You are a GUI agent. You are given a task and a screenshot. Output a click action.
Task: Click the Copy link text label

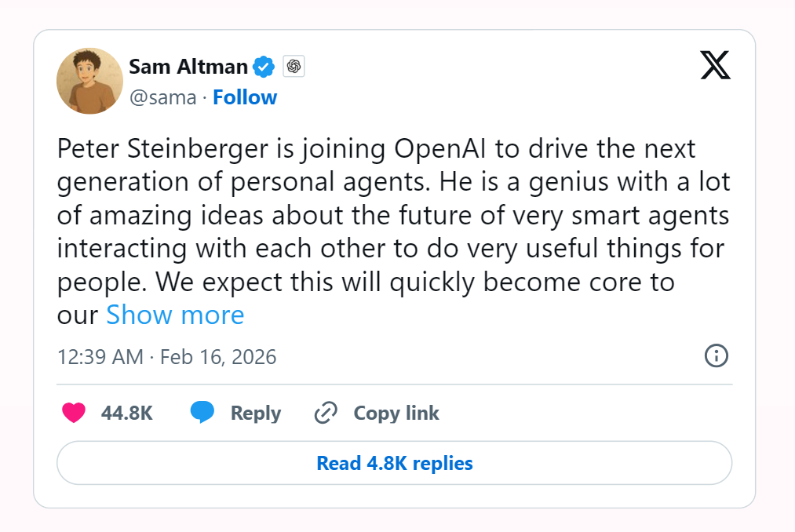tap(396, 413)
